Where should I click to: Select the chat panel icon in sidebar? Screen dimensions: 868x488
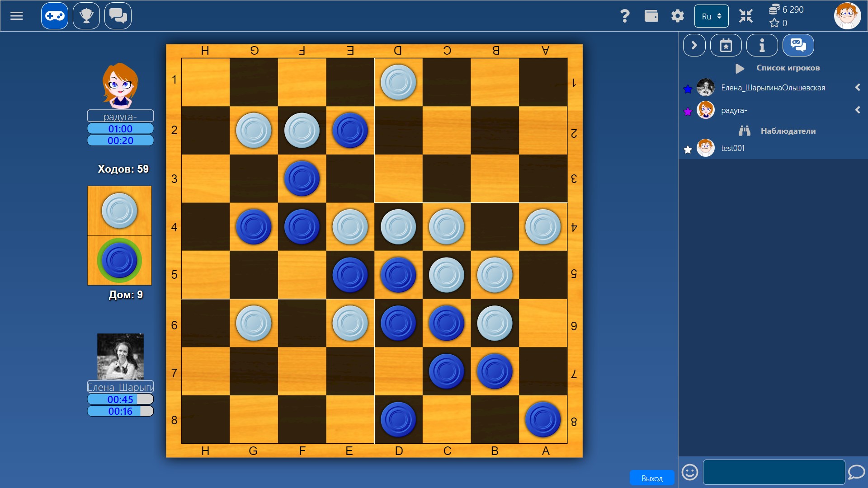(798, 45)
